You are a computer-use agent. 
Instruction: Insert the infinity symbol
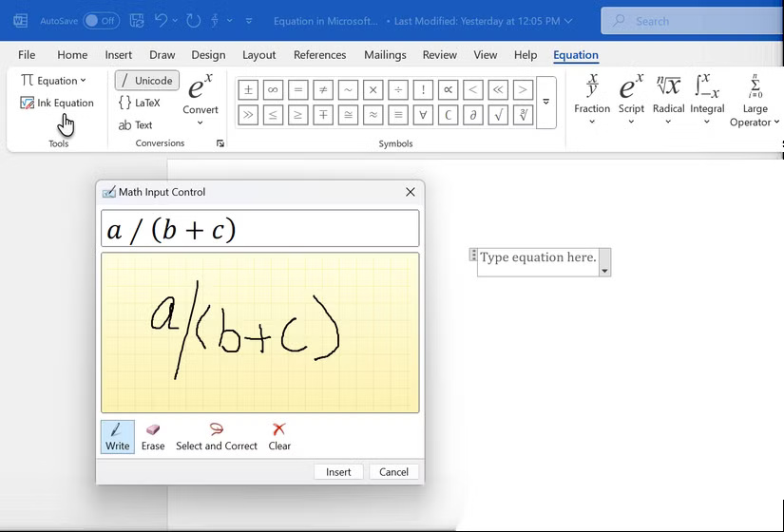point(273,90)
